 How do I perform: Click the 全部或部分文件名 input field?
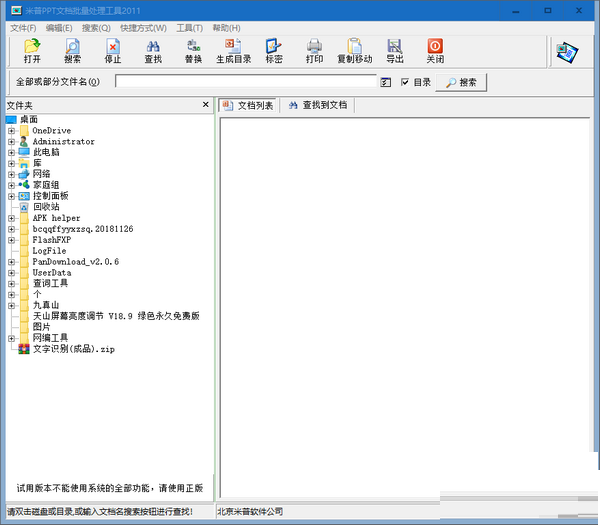pyautogui.click(x=246, y=81)
